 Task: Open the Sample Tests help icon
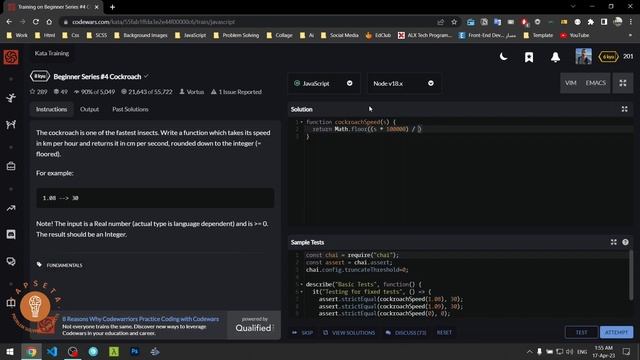click(x=625, y=242)
